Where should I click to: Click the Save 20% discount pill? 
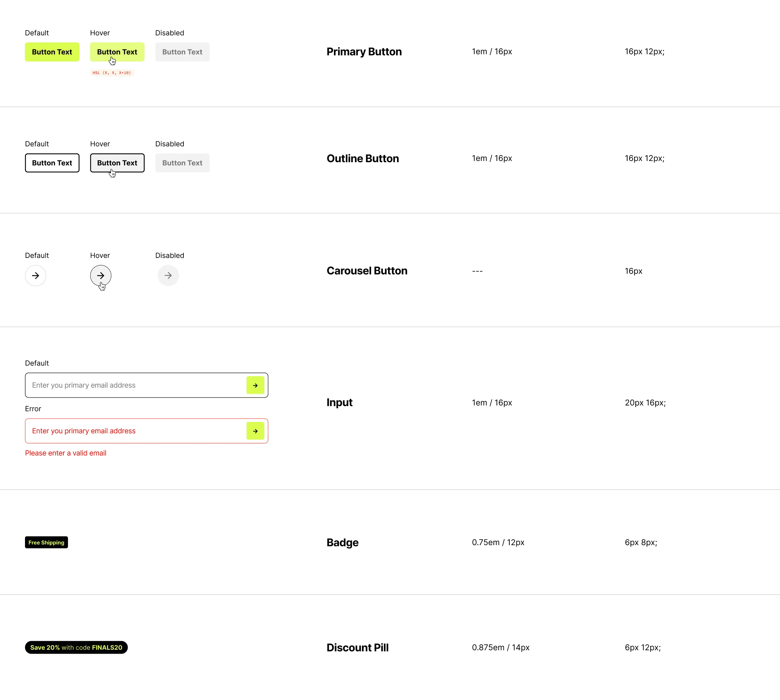[x=76, y=647]
